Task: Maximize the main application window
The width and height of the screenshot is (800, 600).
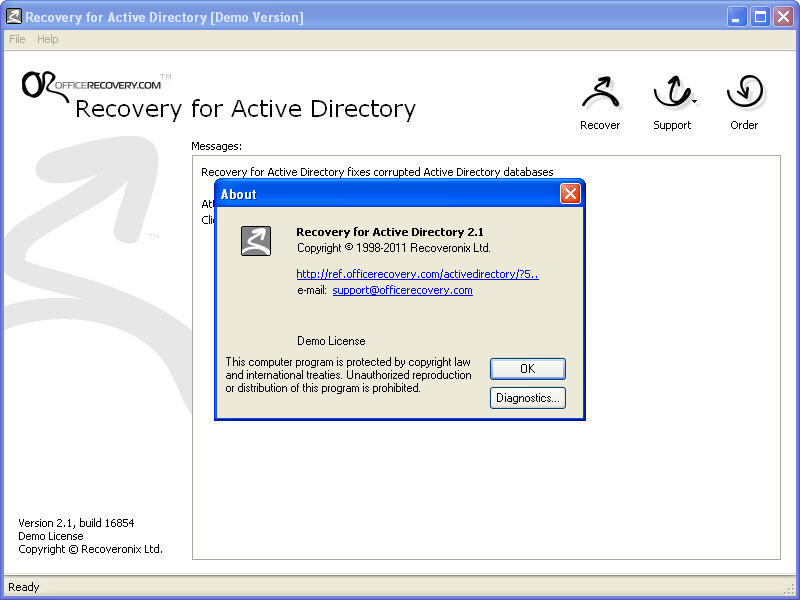Action: point(760,17)
